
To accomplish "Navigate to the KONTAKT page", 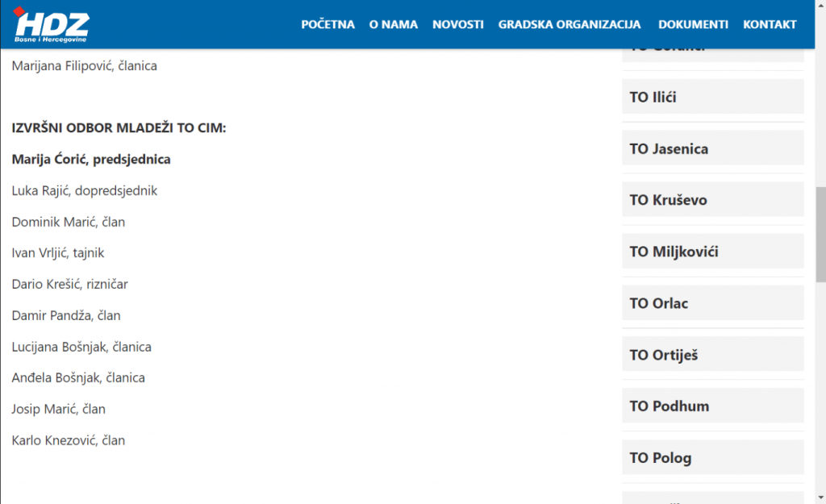I will (x=770, y=24).
